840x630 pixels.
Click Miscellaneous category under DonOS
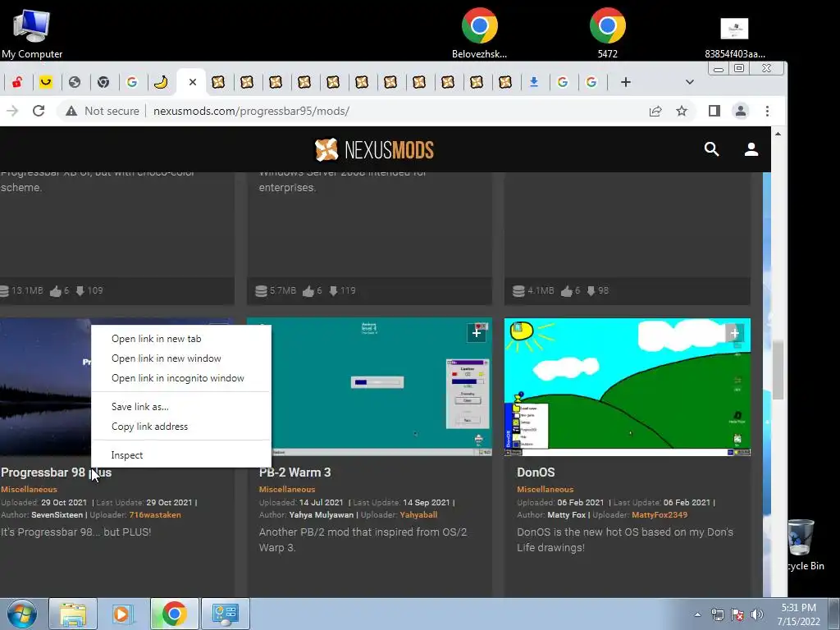545,489
